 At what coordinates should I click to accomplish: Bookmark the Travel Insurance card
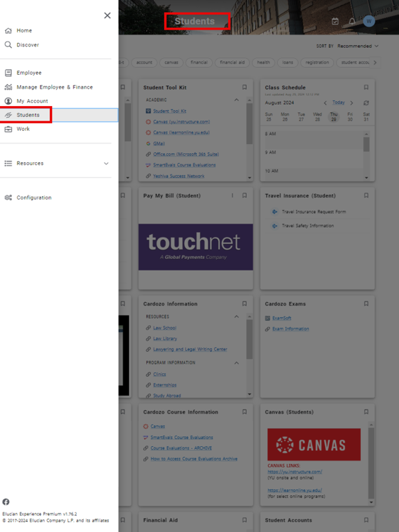(x=366, y=195)
